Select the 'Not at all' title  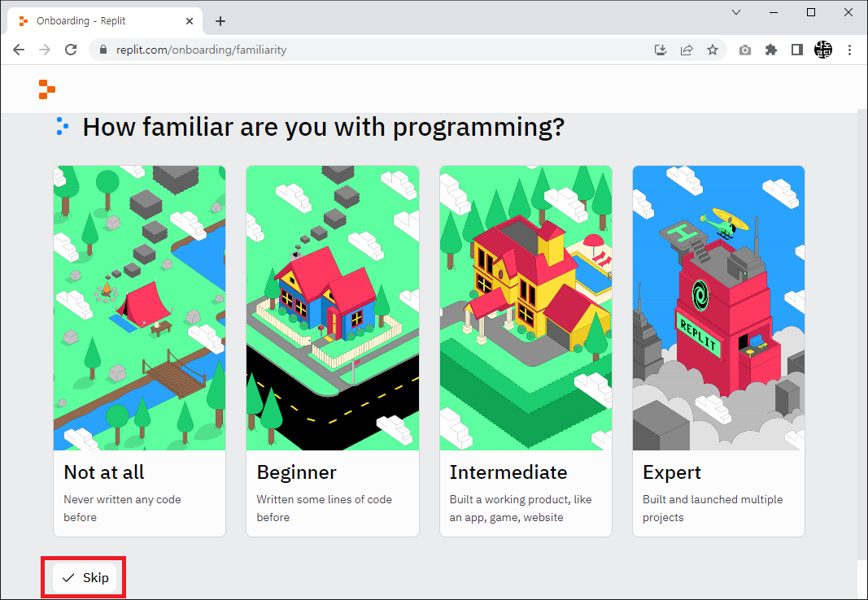tap(104, 472)
